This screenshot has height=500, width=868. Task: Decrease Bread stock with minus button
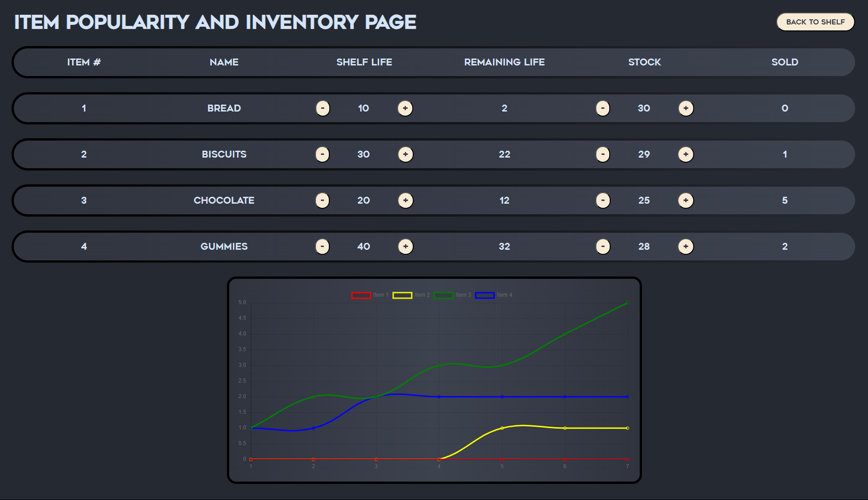point(602,108)
